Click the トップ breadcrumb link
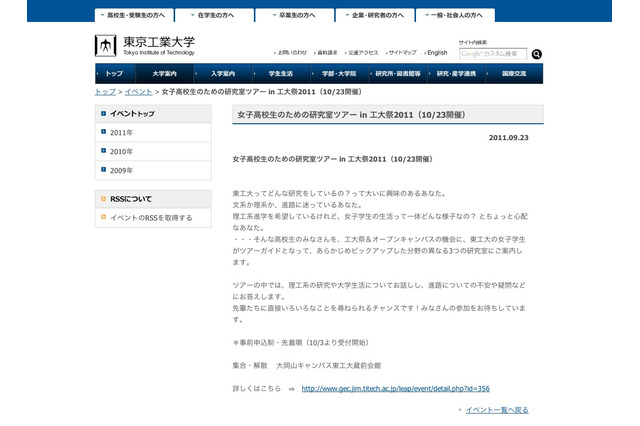This screenshot has width=640, height=426. [105, 92]
